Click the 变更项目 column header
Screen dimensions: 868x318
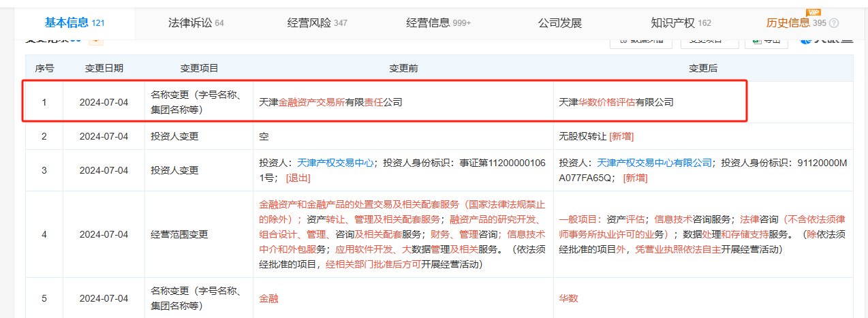coord(199,68)
